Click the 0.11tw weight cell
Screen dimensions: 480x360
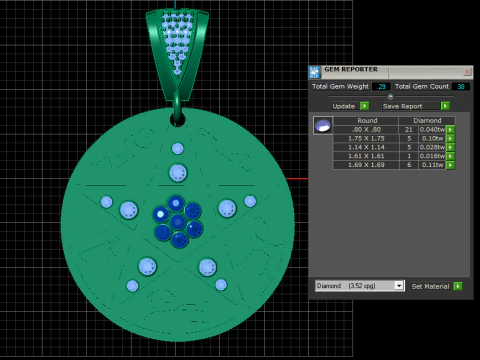point(432,165)
